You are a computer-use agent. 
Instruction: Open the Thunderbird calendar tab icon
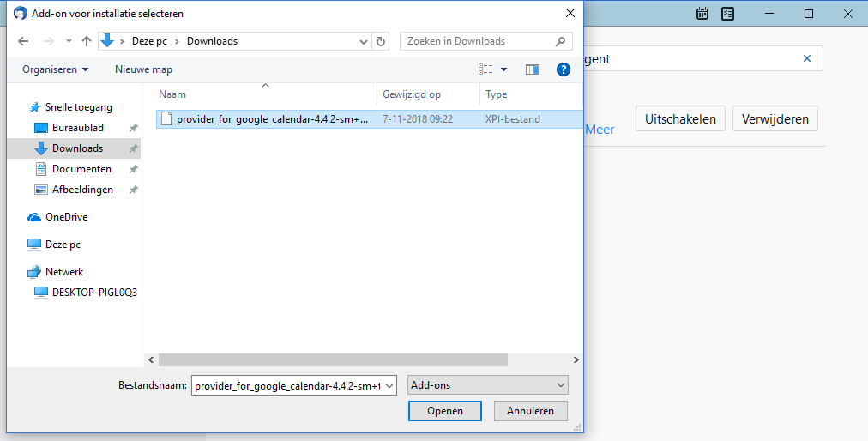click(x=702, y=14)
